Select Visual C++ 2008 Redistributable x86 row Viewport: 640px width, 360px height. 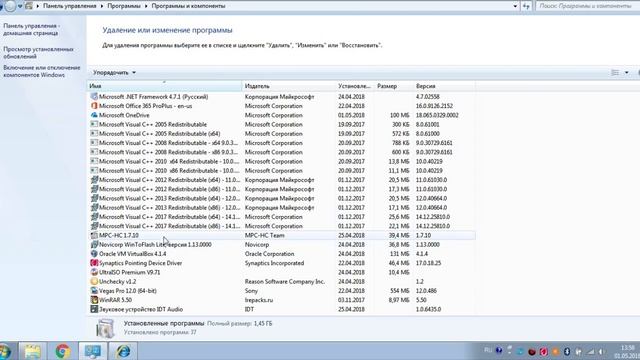(281, 152)
